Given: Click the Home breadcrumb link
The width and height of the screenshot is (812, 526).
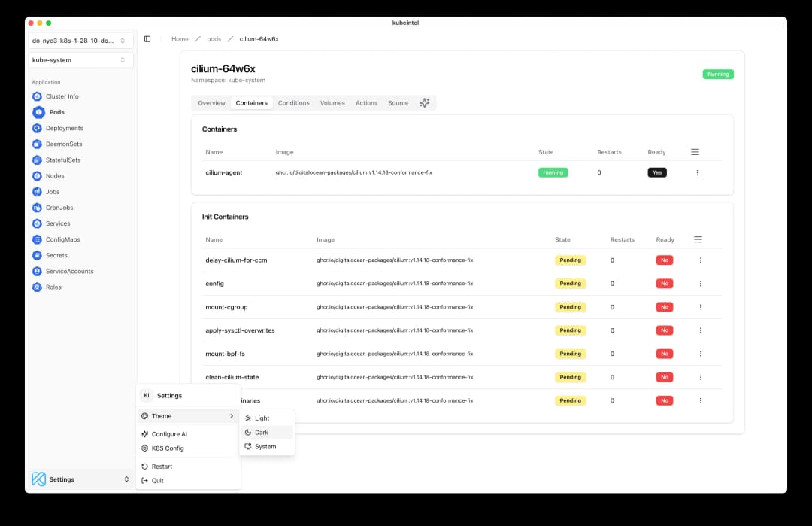Looking at the screenshot, I should pyautogui.click(x=180, y=38).
